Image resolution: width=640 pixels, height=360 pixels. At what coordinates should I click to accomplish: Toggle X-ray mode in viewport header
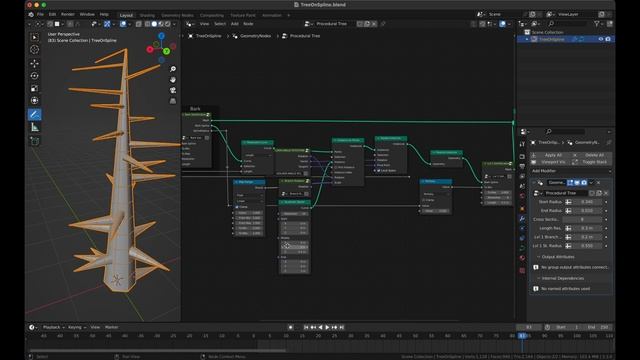point(139,24)
